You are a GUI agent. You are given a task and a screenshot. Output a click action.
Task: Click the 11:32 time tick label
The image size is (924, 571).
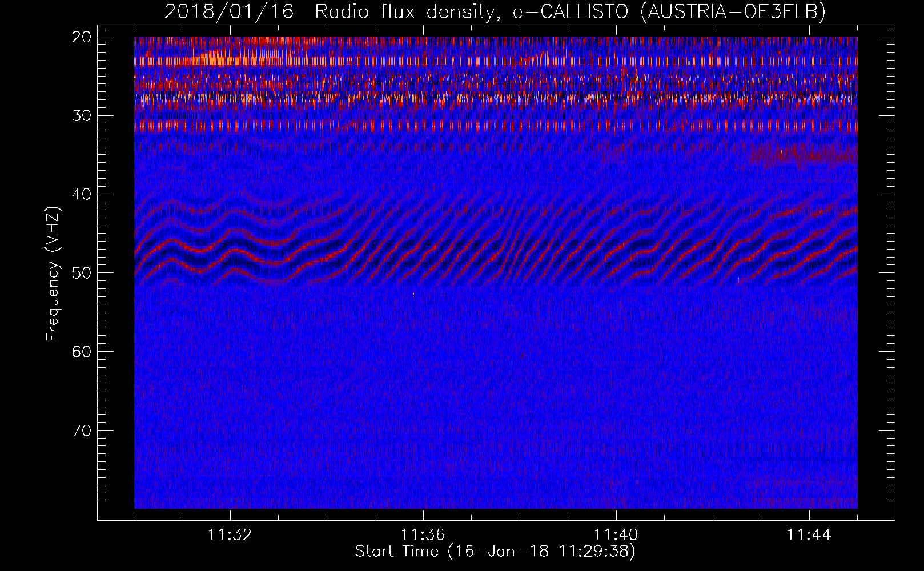pyautogui.click(x=230, y=535)
